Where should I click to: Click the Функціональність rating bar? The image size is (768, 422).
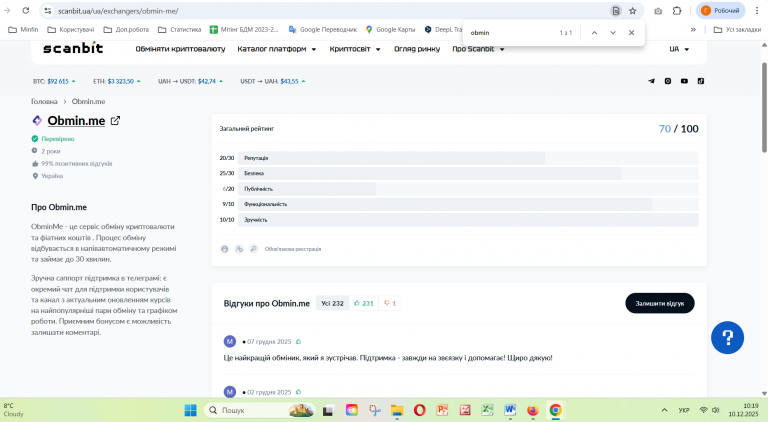pos(468,204)
